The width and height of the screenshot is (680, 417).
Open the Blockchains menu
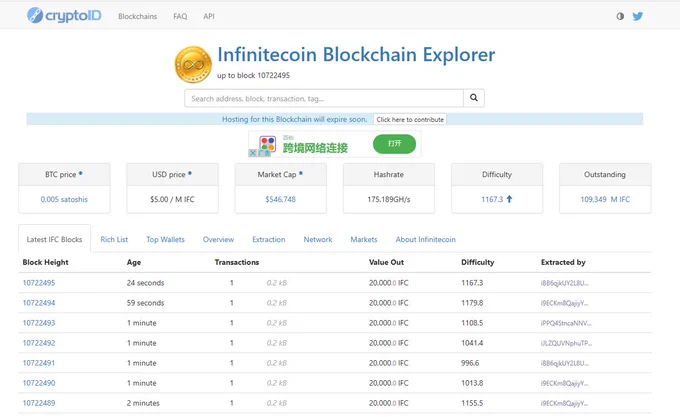click(137, 16)
